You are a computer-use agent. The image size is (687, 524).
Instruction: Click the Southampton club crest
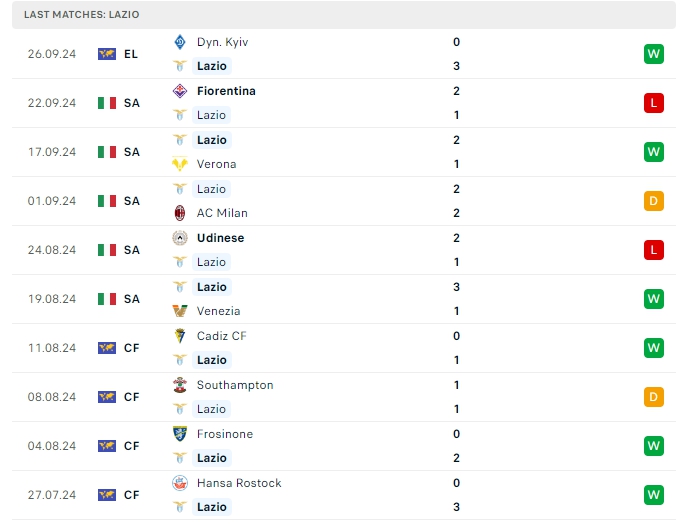(180, 385)
